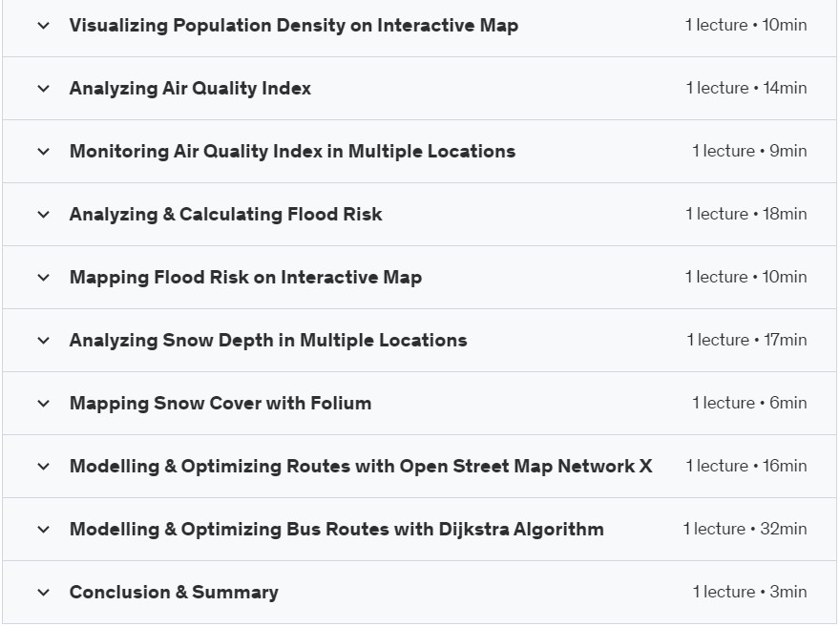Image resolution: width=840 pixels, height=627 pixels.
Task: Expand Monitoring Air Quality Index chevron
Action: click(44, 152)
